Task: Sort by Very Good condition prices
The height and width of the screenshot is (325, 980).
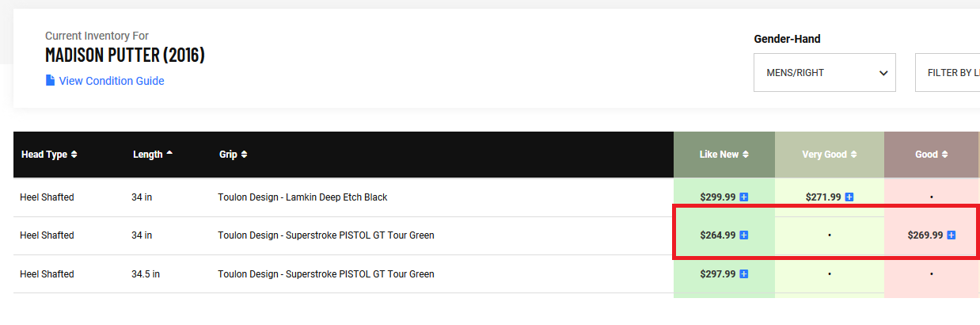Action: (829, 155)
